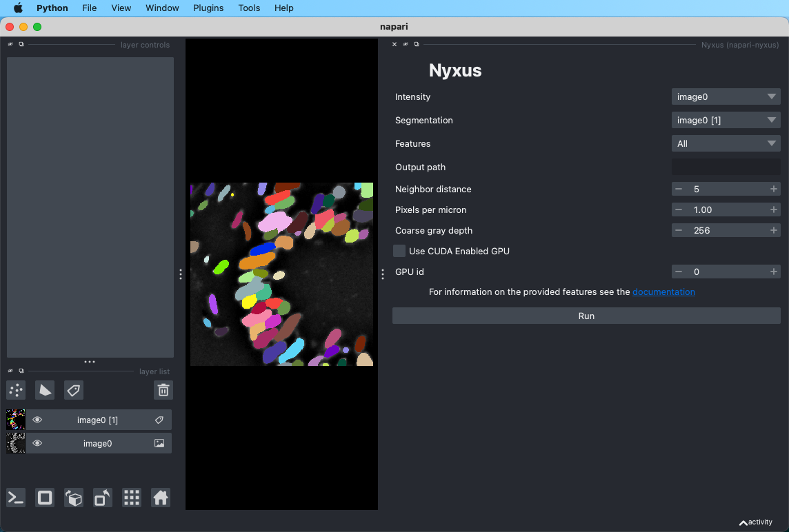Open the File menu

coord(90,8)
